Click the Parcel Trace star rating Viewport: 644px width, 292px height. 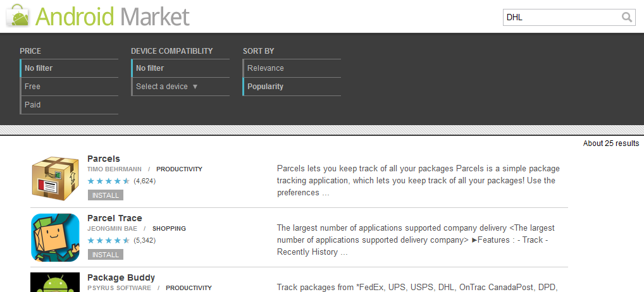pos(109,240)
